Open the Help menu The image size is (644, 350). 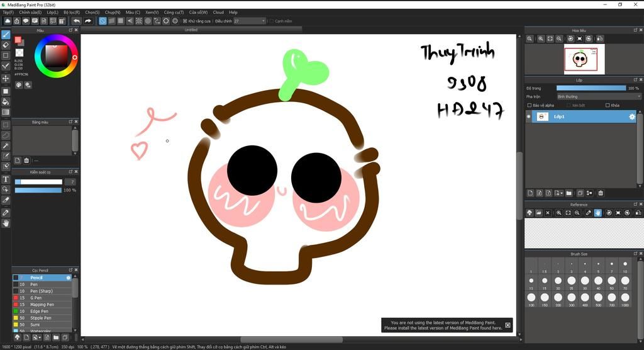coord(233,13)
